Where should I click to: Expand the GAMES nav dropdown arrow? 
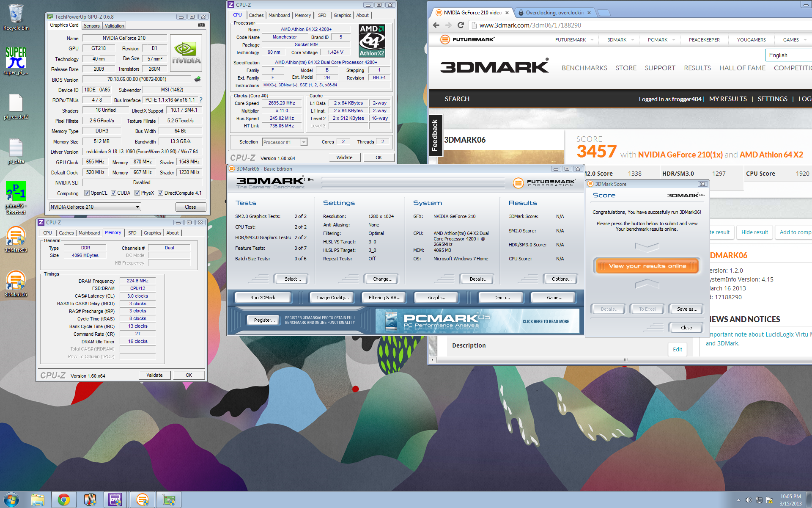point(805,40)
